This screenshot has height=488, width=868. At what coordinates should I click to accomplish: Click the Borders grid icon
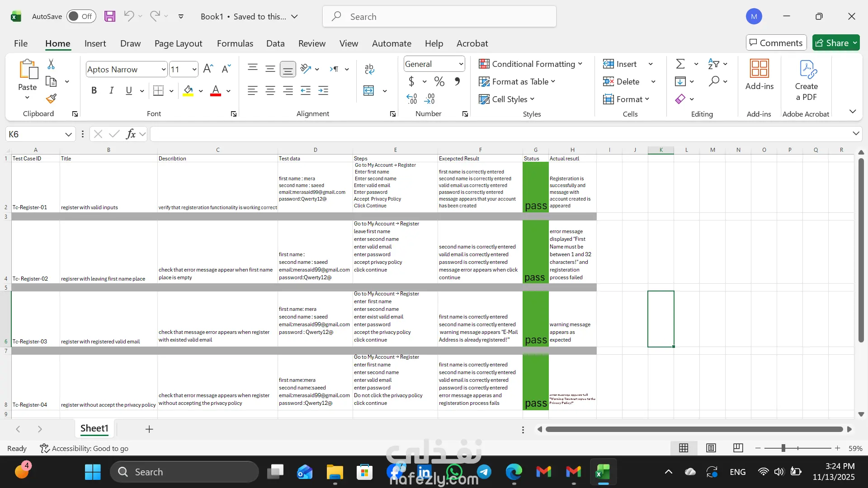coord(158,91)
